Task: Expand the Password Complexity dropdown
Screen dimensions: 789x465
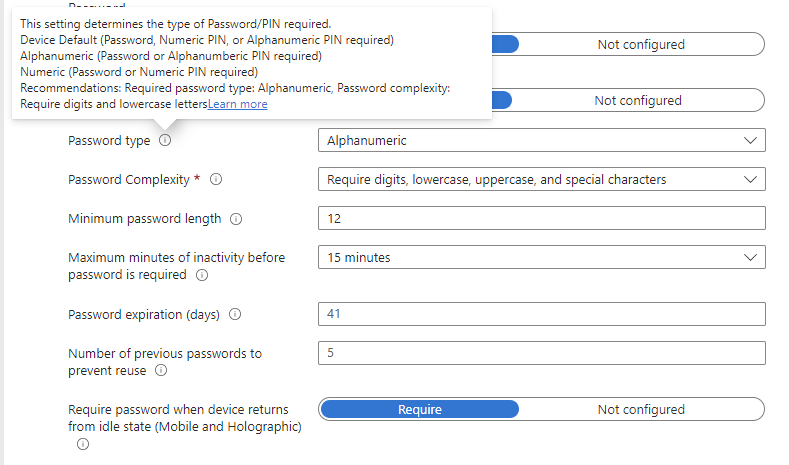Action: point(541,180)
